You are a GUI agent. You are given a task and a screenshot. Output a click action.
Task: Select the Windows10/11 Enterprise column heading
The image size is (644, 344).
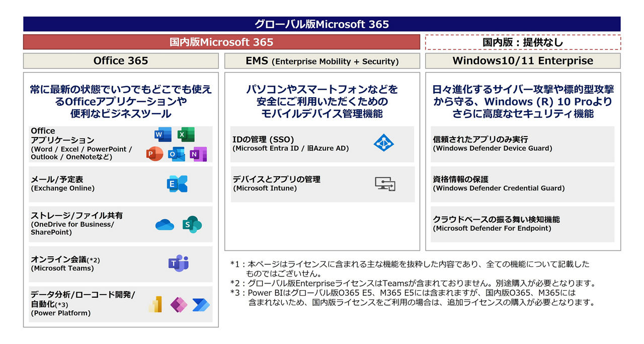tap(523, 61)
